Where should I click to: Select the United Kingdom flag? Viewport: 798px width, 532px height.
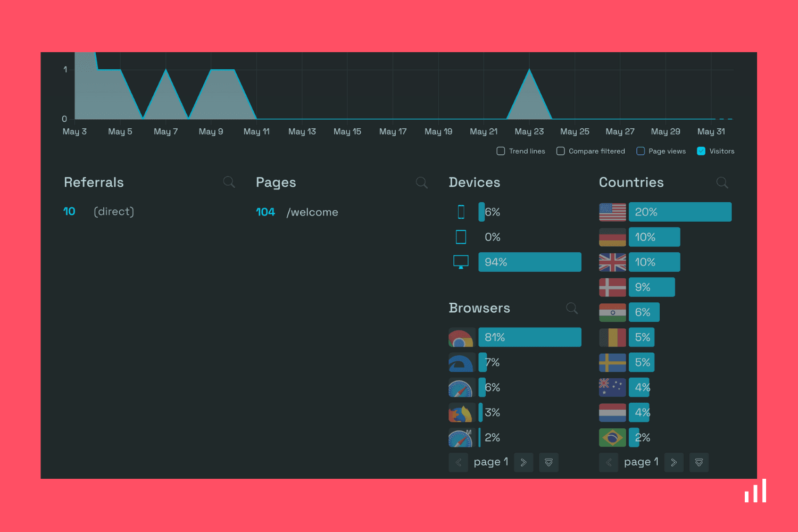click(x=612, y=262)
